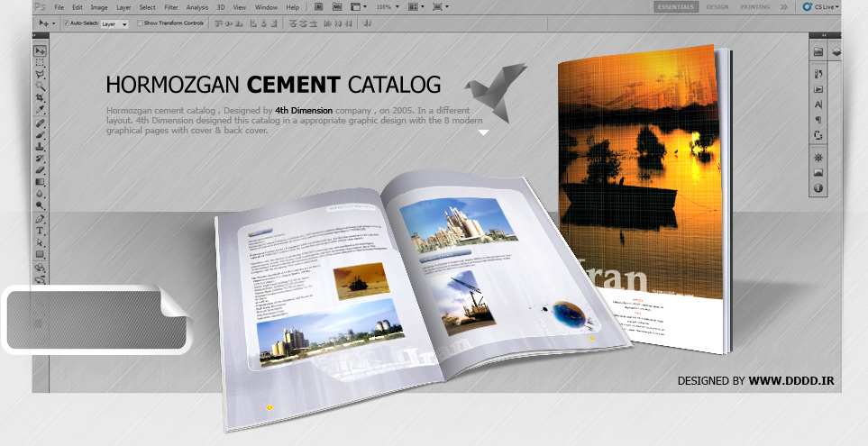Select the Crop tool

coord(40,98)
